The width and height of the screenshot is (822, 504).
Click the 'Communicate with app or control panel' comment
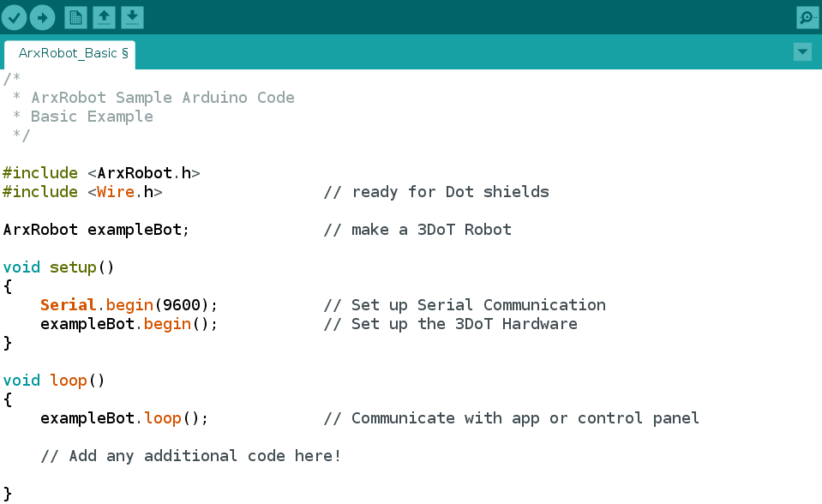coord(511,418)
